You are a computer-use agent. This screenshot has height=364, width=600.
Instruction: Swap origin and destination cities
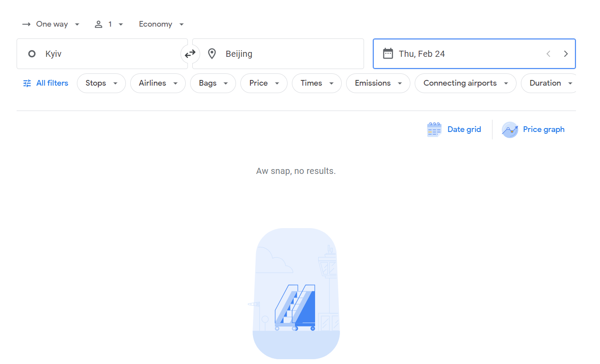190,54
